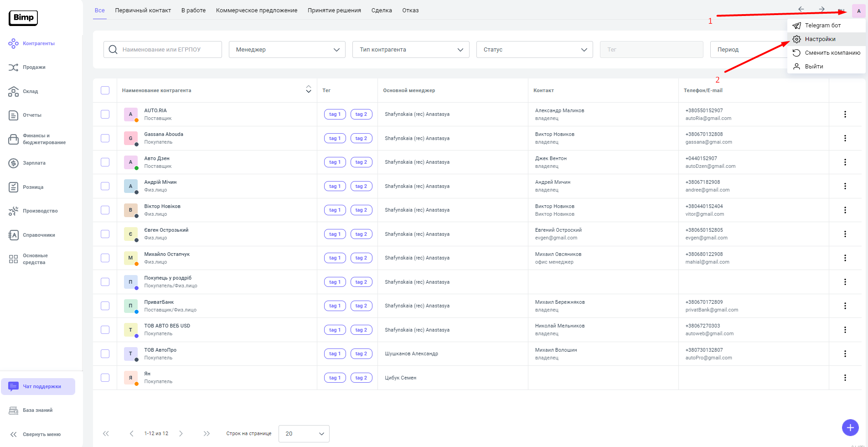Expand the Менеджер filter dropdown
The height and width of the screenshot is (447, 868).
(287, 50)
